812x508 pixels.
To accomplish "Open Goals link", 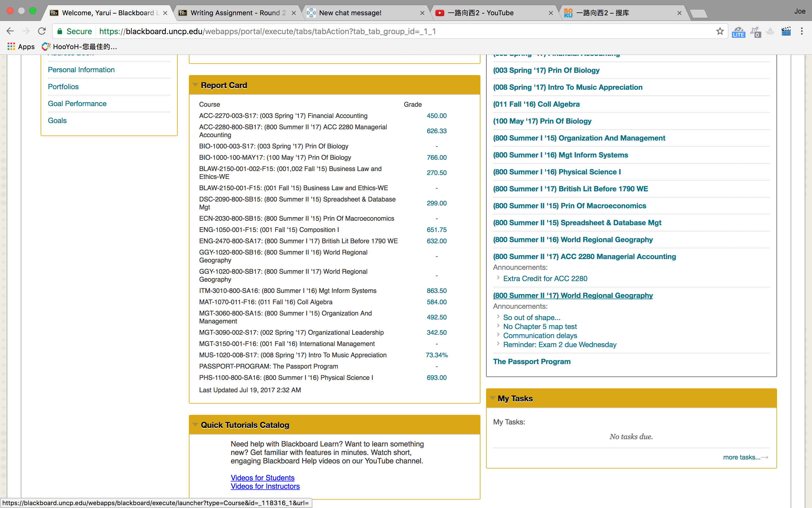I will [x=57, y=120].
